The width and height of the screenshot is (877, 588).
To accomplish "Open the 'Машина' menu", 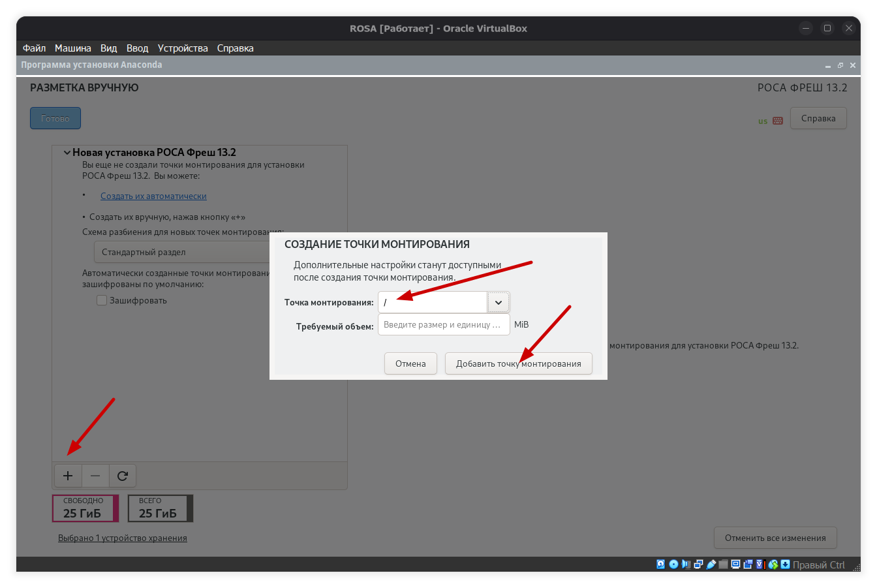I will pyautogui.click(x=72, y=48).
